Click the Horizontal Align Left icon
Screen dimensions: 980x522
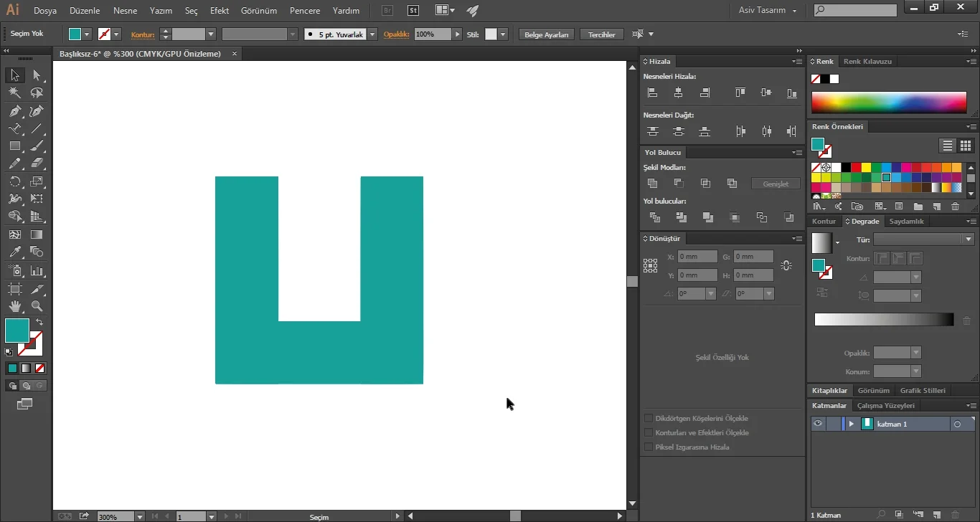pyautogui.click(x=652, y=92)
